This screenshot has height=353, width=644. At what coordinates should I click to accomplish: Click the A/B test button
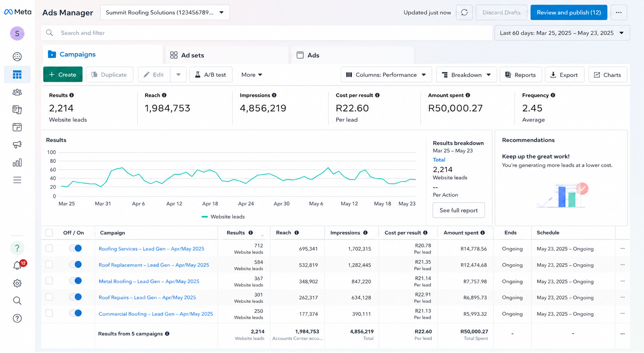211,74
